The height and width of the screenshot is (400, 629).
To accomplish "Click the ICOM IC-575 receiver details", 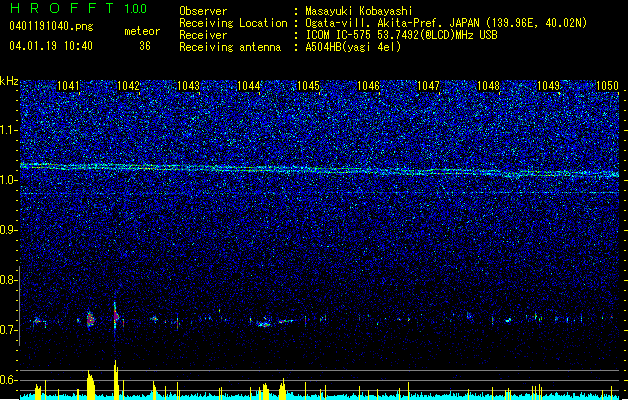I will click(402, 35).
